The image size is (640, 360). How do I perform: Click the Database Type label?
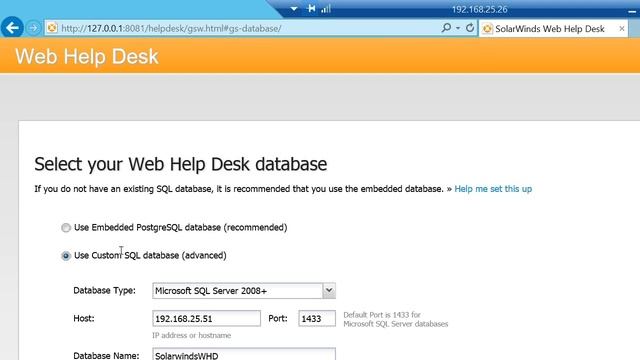click(104, 291)
